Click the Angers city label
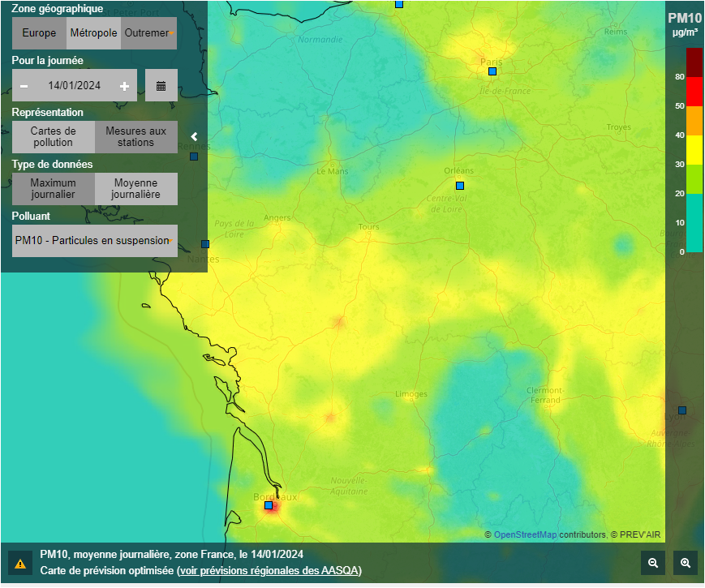This screenshot has width=705, height=588. pos(277,218)
